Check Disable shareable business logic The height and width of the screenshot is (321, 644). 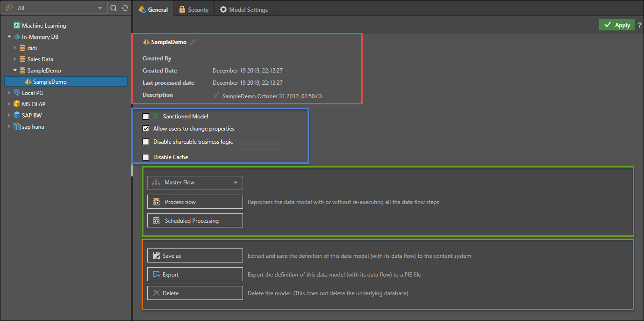[x=146, y=142]
